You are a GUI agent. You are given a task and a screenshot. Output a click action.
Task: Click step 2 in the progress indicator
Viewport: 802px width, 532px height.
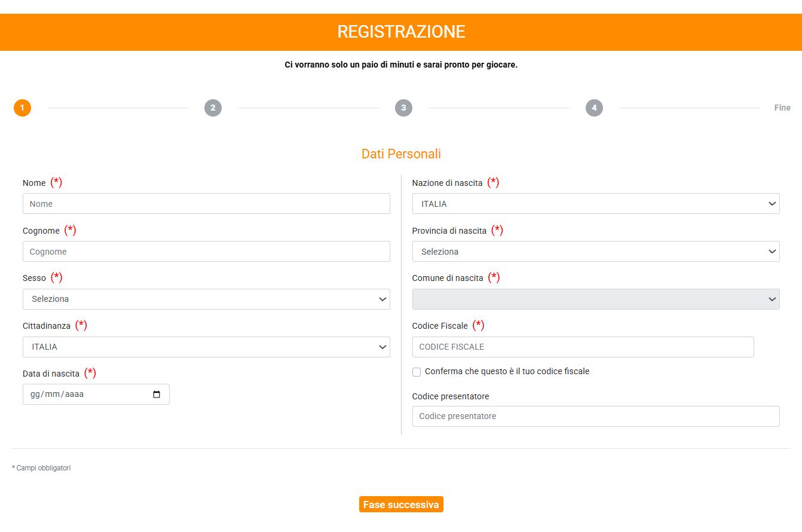(x=213, y=108)
